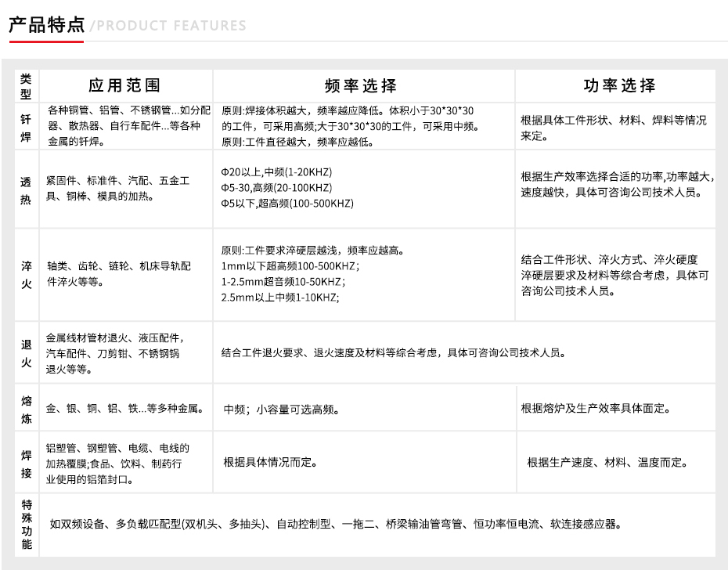Click the 焊接 power cell 根据生产速度、材料、温度而定
The image size is (728, 581).
tap(607, 463)
